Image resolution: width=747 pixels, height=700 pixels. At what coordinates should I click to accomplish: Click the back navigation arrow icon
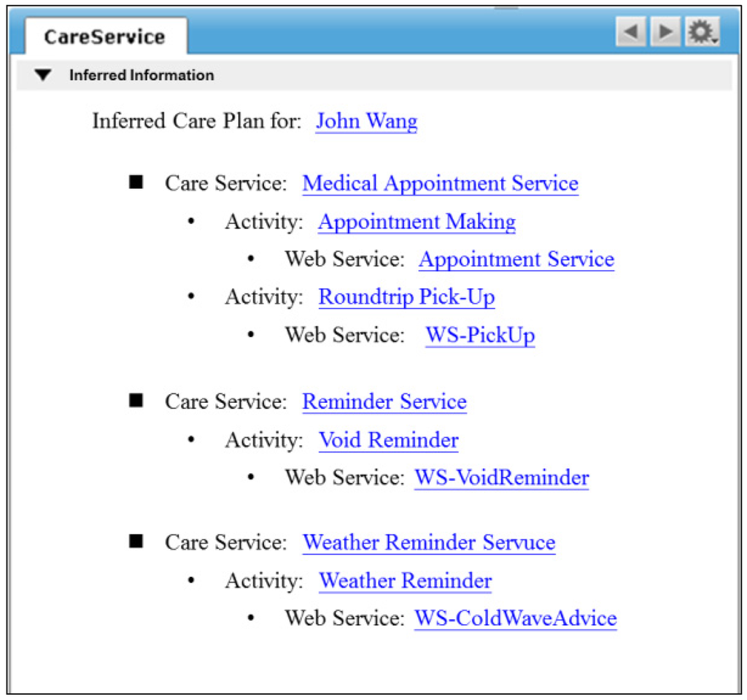click(x=631, y=32)
